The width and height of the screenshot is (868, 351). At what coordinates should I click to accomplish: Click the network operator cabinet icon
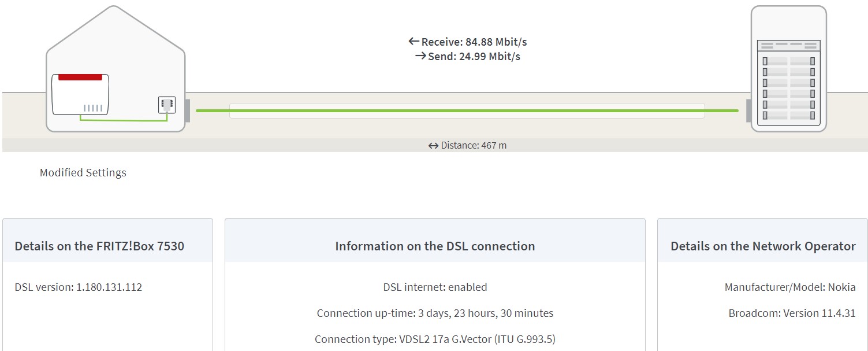788,69
